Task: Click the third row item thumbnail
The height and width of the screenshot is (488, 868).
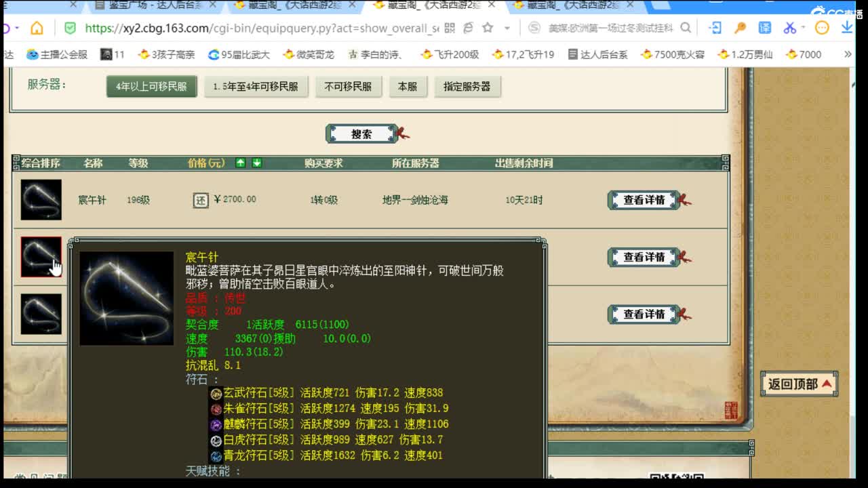Action: click(41, 314)
